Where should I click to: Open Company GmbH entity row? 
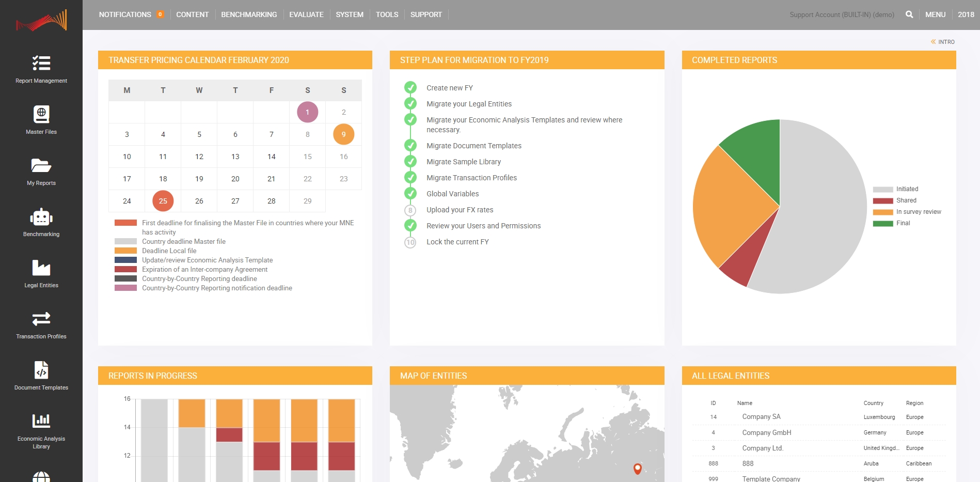tap(819, 432)
